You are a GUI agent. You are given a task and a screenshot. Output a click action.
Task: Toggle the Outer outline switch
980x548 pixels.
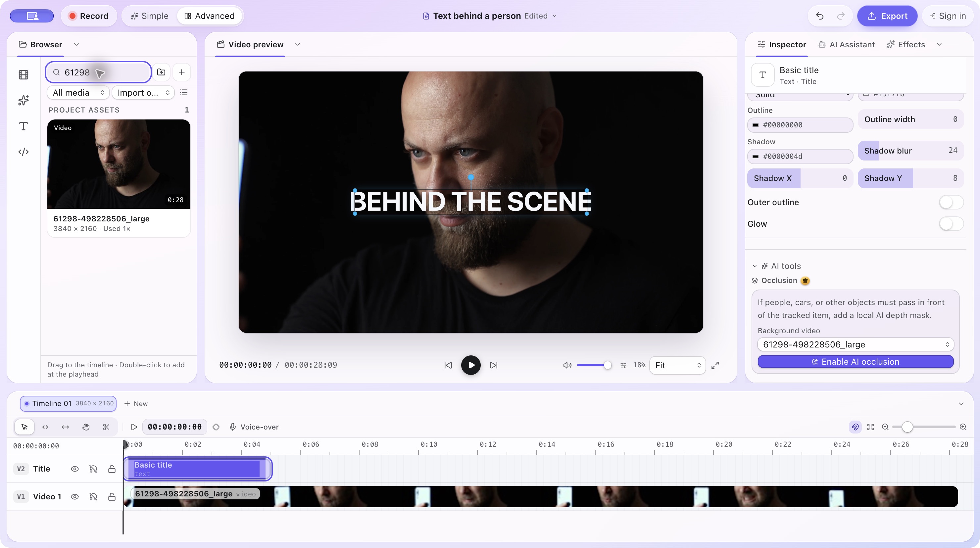tap(951, 202)
